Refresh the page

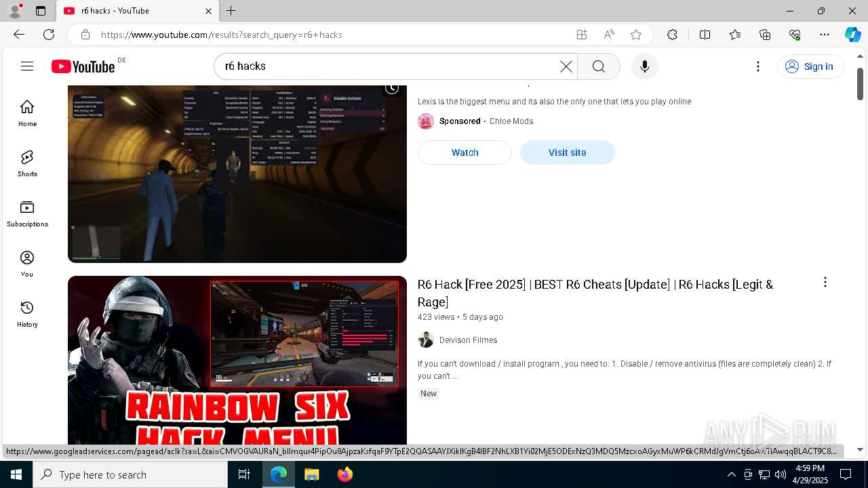[x=49, y=35]
